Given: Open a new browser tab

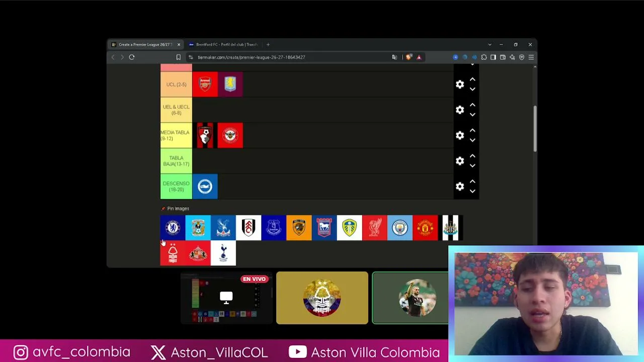Looking at the screenshot, I should pyautogui.click(x=268, y=45).
